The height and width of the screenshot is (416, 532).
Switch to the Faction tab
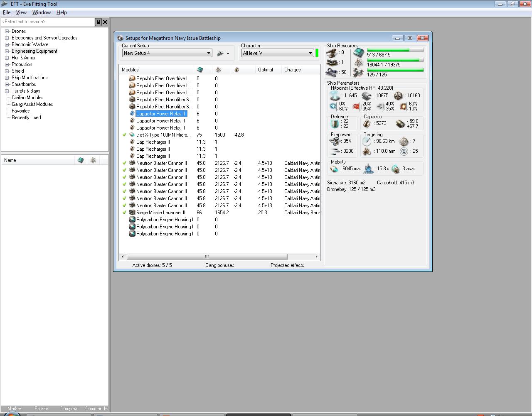click(42, 409)
